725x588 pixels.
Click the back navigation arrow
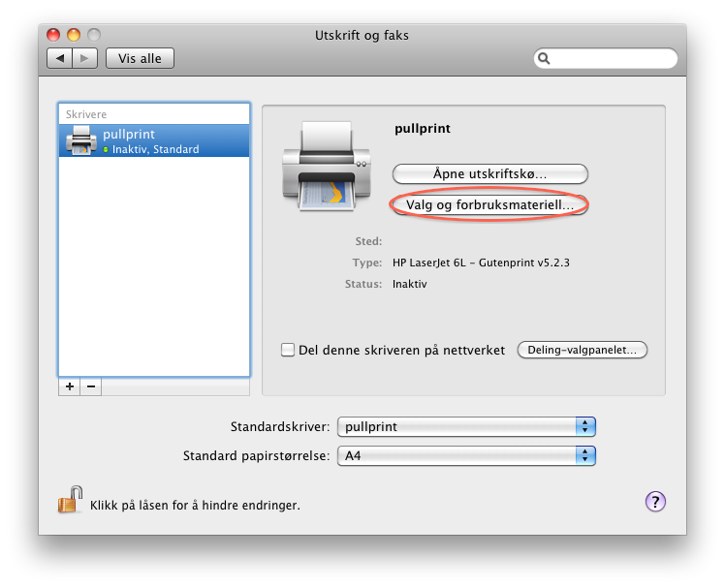(60, 59)
